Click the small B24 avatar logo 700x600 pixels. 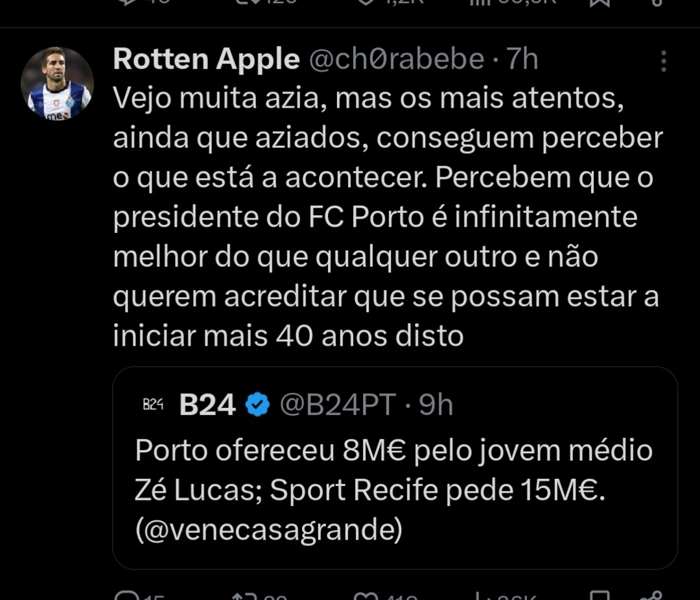[153, 405]
